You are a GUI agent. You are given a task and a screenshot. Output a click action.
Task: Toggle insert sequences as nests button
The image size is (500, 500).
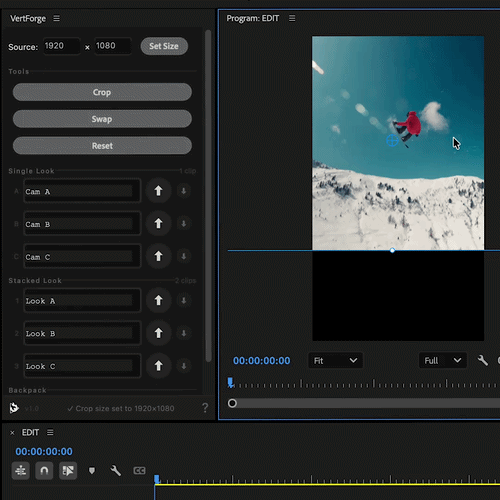coord(21,471)
